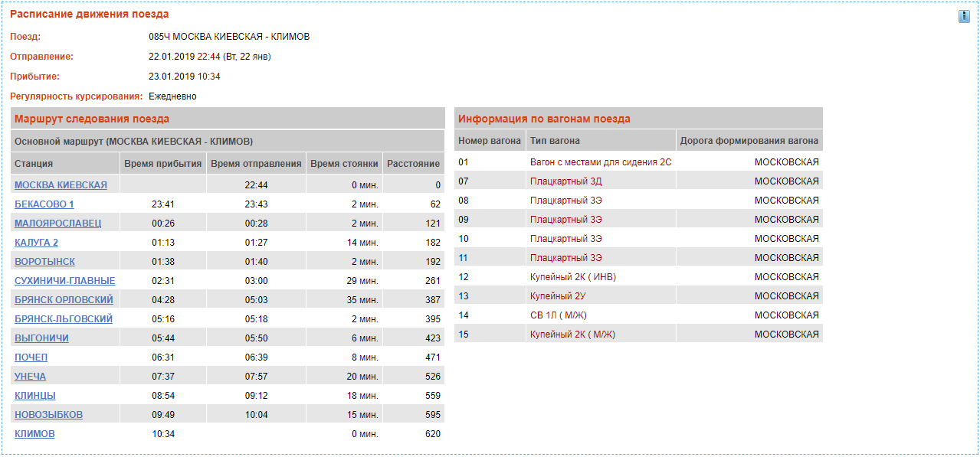Click wagon type Вагон с местами для сидения 2С

(601, 162)
